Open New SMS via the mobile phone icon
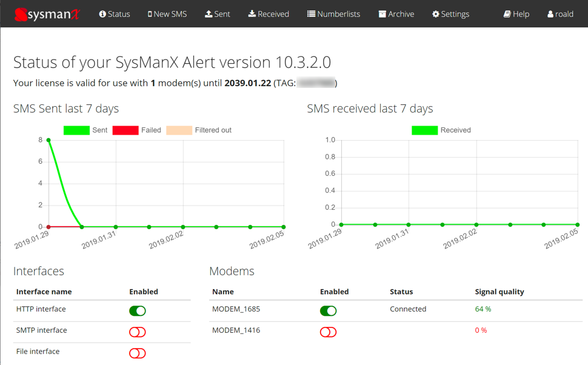The width and height of the screenshot is (588, 365). [x=151, y=13]
